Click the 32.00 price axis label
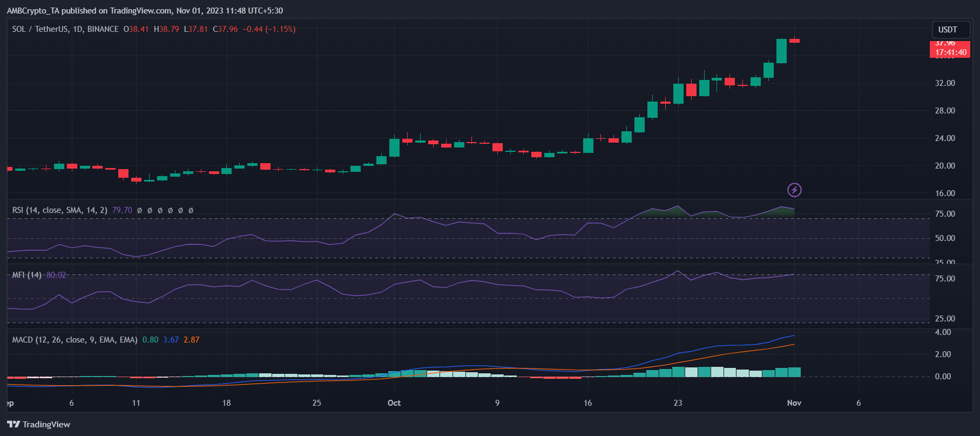 (x=945, y=83)
